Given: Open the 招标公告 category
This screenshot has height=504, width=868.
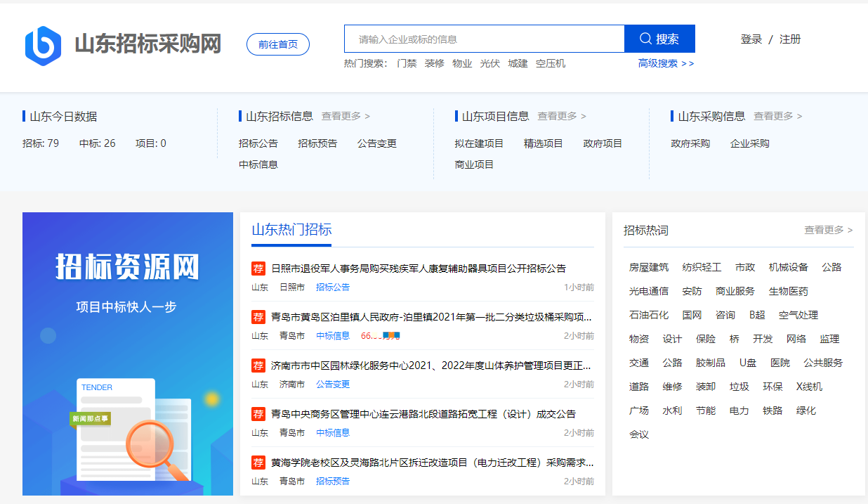Looking at the screenshot, I should pyautogui.click(x=258, y=143).
